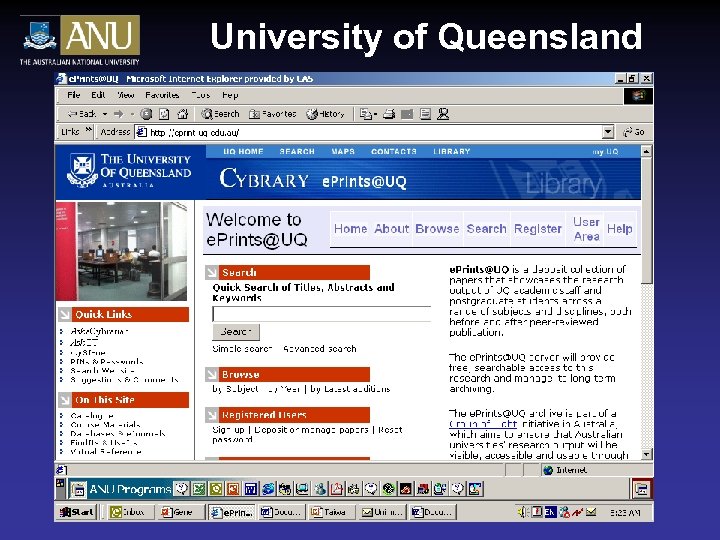This screenshot has width=720, height=540.
Task: Click the Refresh page icon
Action: [x=164, y=114]
